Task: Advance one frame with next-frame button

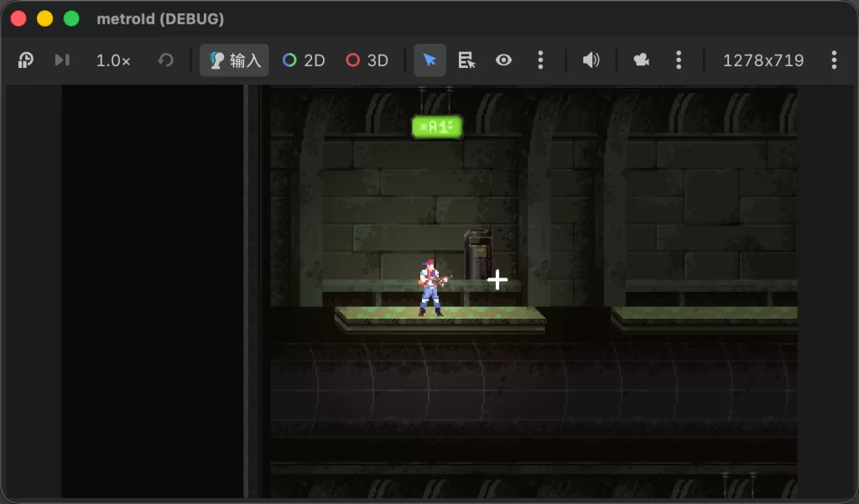Action: pyautogui.click(x=62, y=60)
